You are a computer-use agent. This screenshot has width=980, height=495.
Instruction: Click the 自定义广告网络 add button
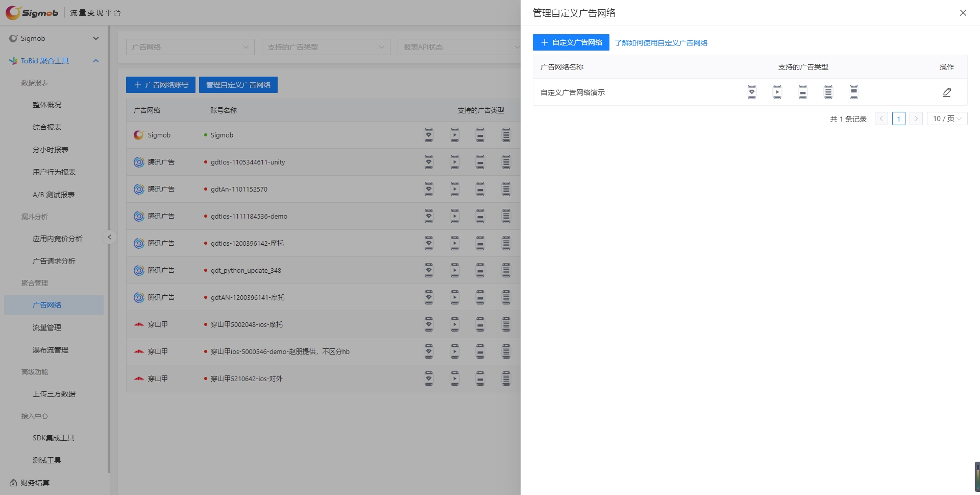[571, 42]
